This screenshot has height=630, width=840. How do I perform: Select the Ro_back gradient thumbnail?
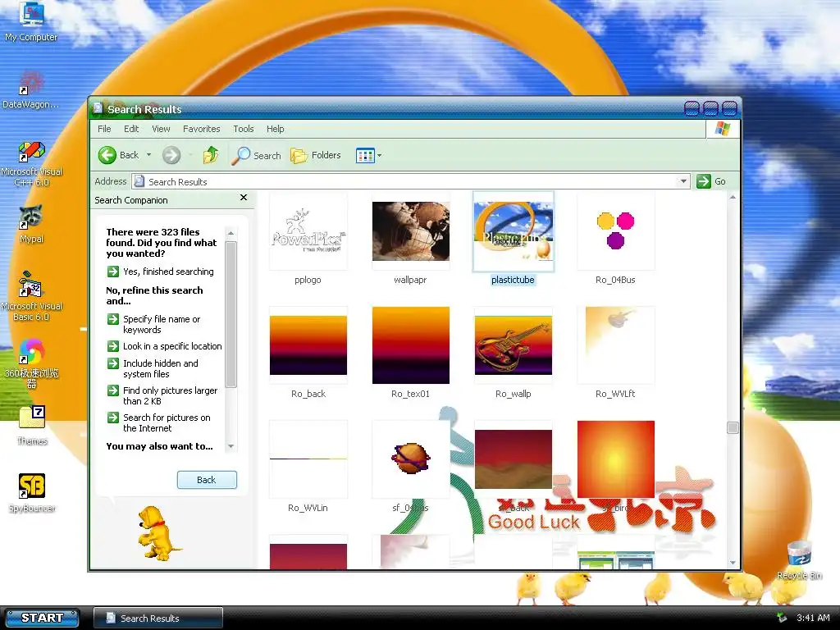308,345
